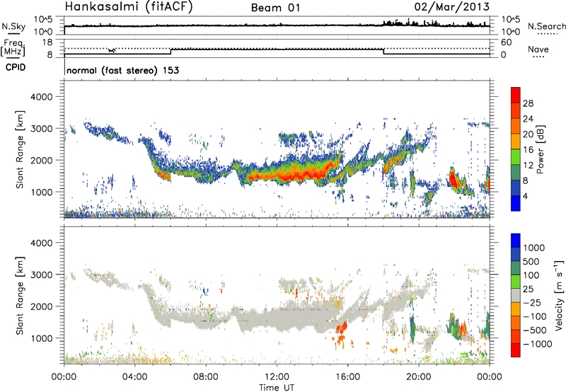Pick the green 25–100 velocity colorbar segment
This screenshot has width=566, height=392.
516,282
